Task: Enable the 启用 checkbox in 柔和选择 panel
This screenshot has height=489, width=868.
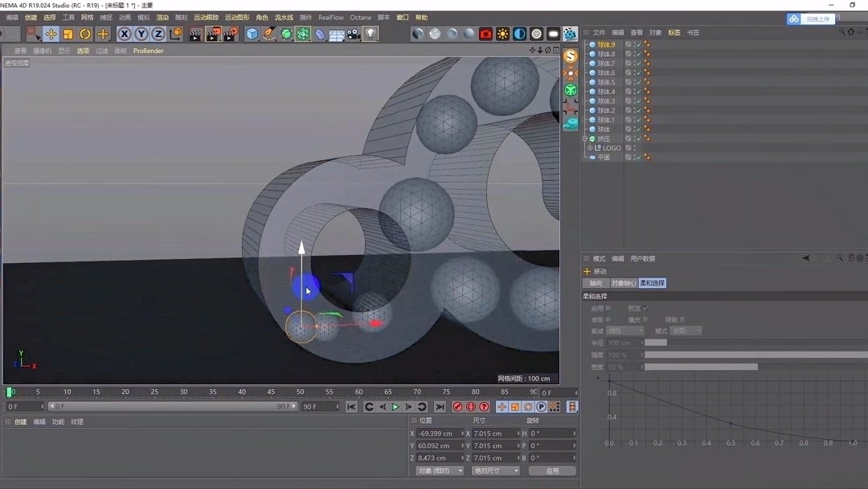Action: (608, 308)
